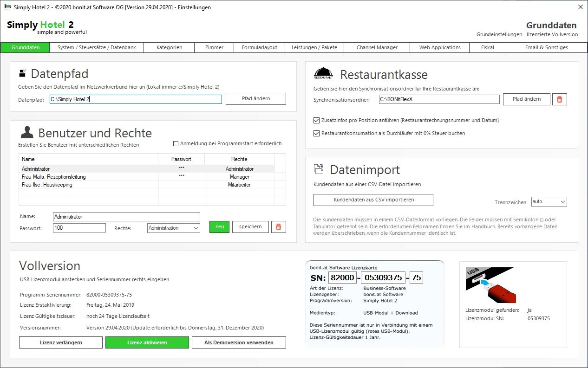Click Kundendaten aus CSV importieren
The image size is (588, 368).
pos(373,200)
